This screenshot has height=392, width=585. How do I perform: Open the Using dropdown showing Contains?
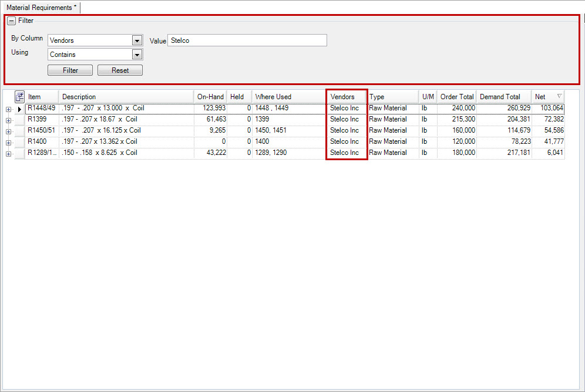pyautogui.click(x=137, y=55)
